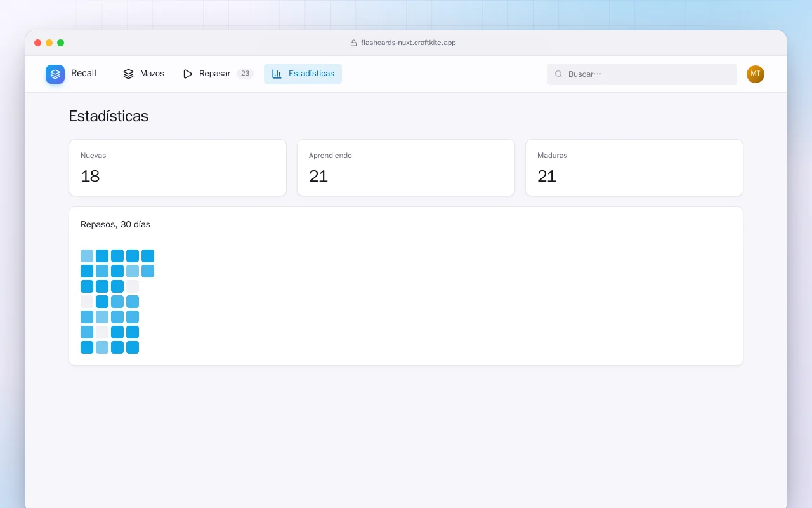The width and height of the screenshot is (812, 508).
Task: Click the flashcards-nuxt.craftkite.app URL
Action: (409, 43)
